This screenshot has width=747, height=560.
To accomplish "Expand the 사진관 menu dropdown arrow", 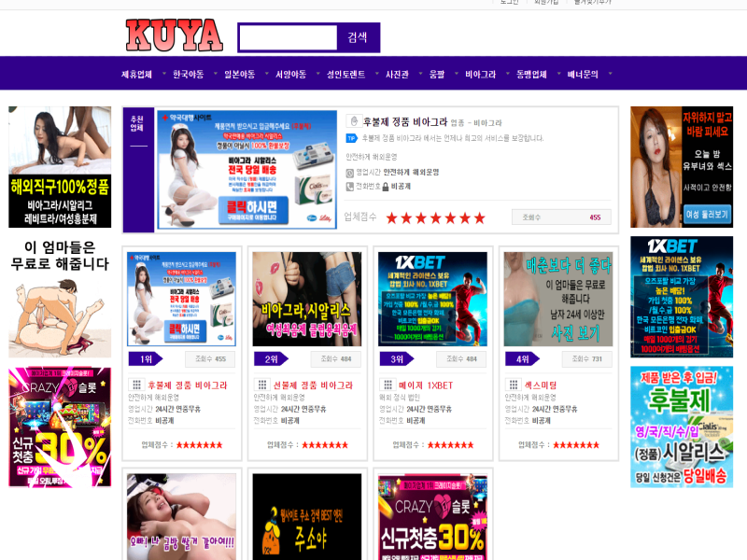I will point(419,74).
